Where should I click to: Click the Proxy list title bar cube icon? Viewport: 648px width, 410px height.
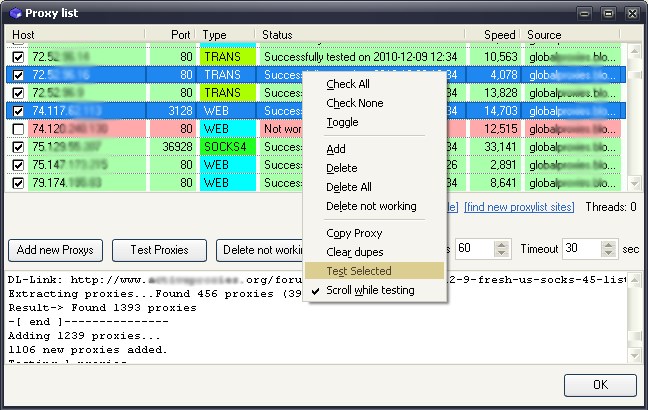[15, 13]
